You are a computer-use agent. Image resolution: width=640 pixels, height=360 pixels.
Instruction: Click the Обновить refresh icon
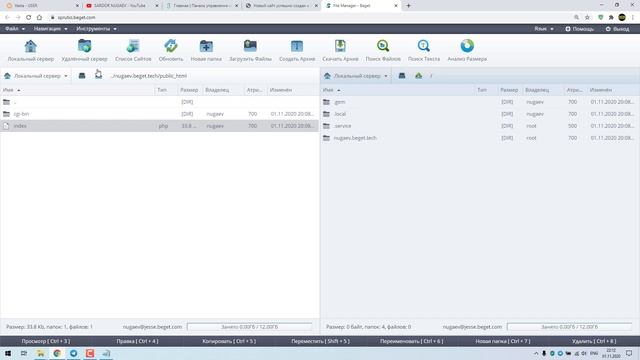[x=171, y=46]
